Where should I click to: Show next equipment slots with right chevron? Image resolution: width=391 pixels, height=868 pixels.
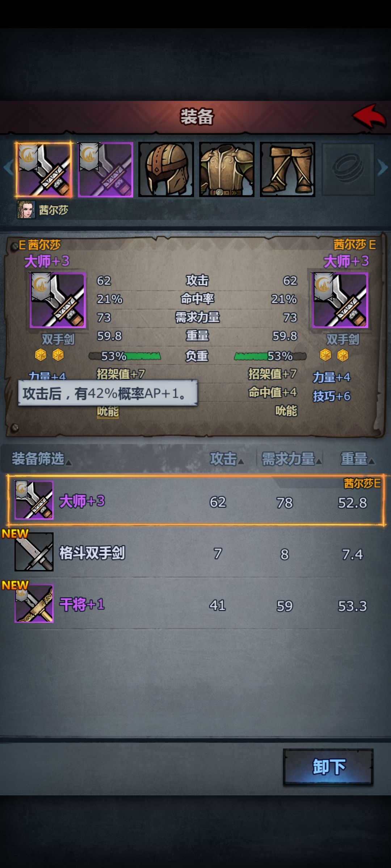pyautogui.click(x=383, y=168)
